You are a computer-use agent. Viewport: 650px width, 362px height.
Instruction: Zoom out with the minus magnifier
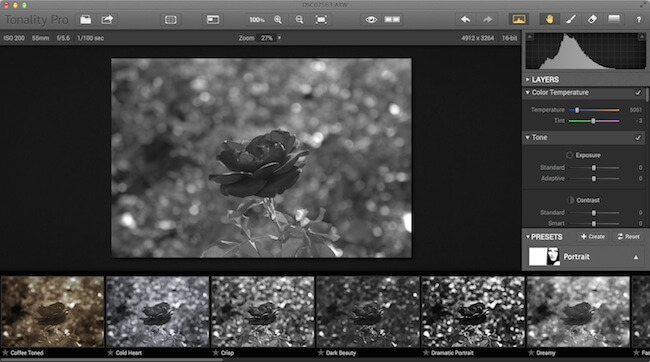point(299,20)
